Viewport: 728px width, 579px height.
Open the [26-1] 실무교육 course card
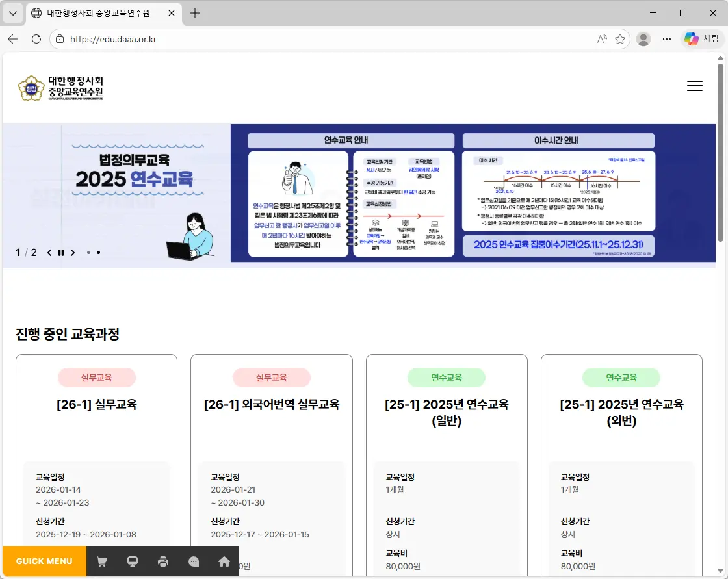pyautogui.click(x=96, y=404)
